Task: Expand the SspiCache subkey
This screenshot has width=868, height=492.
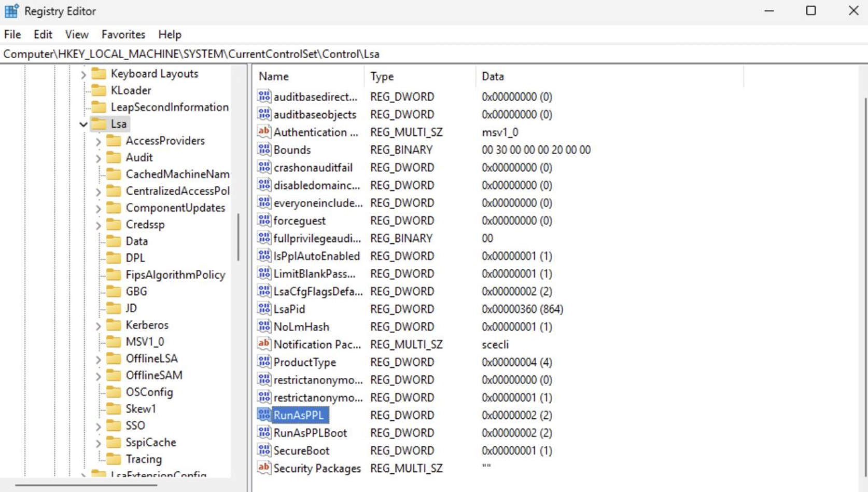Action: [98, 443]
